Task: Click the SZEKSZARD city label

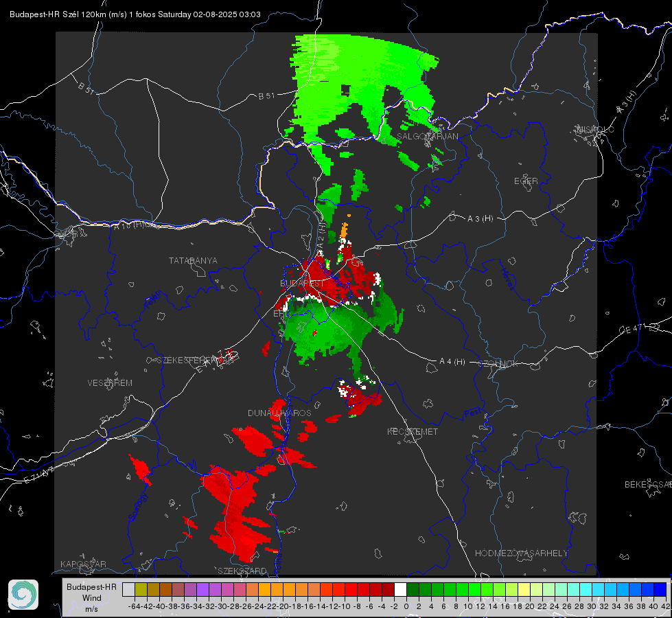Action: [x=242, y=571]
